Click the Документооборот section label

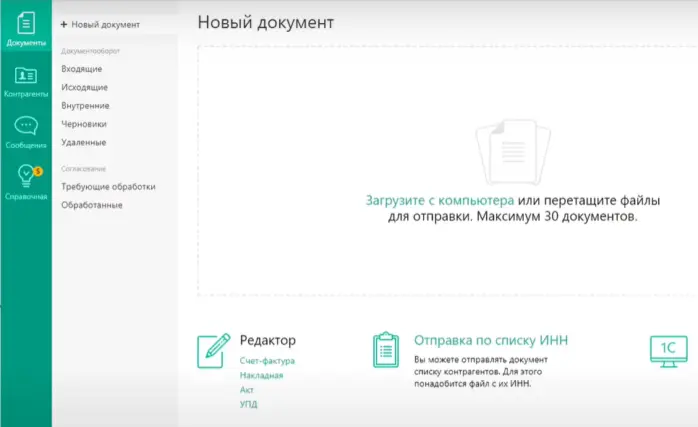point(90,51)
